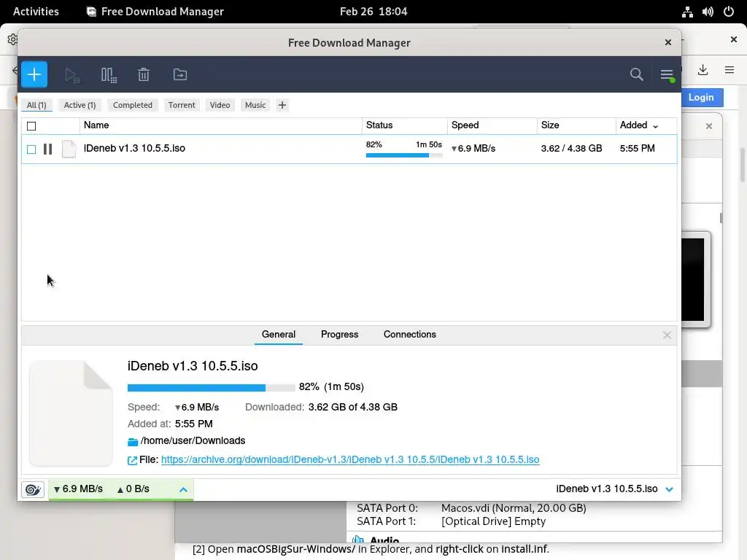Expand the speed limit panel chevron
Screen dimensions: 747x560
pyautogui.click(x=183, y=489)
